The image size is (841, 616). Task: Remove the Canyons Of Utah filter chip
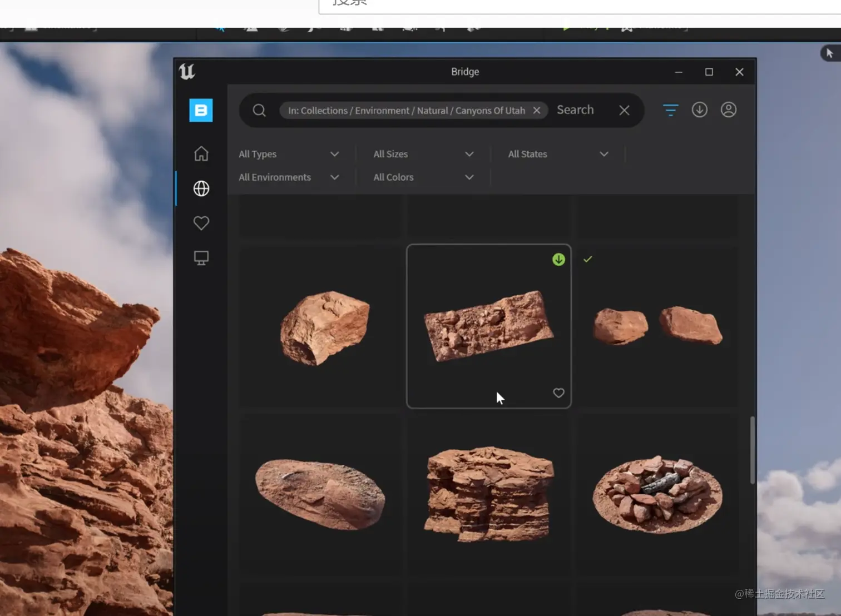[537, 110]
